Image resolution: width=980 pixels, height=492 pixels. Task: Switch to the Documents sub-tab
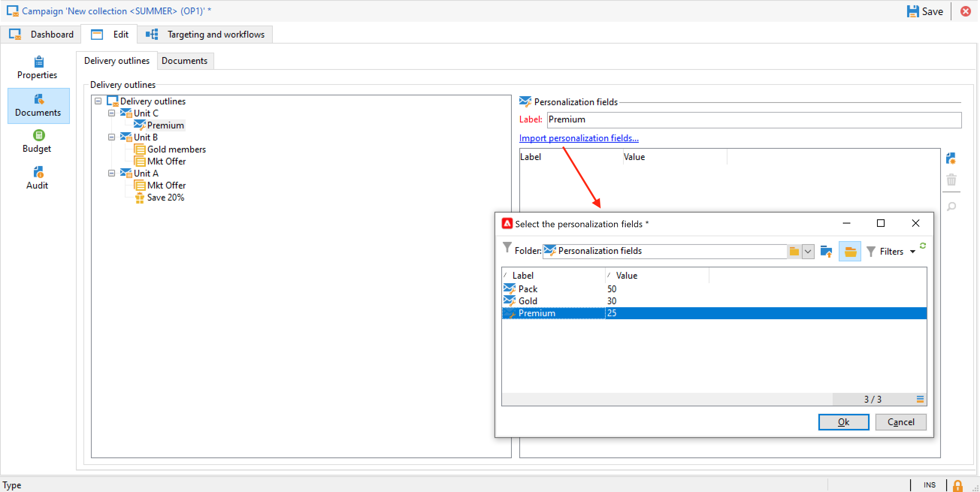(184, 60)
